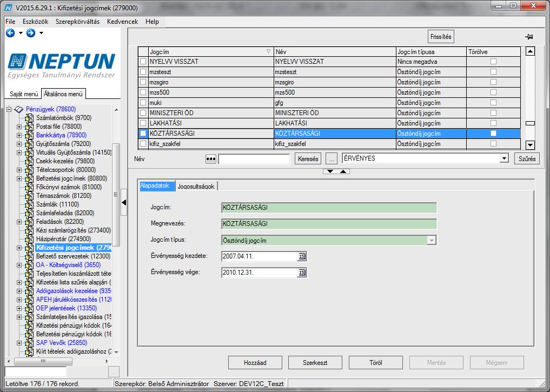Click the table scrollbar down arrow
This screenshot has width=550, height=392.
pyautogui.click(x=530, y=144)
